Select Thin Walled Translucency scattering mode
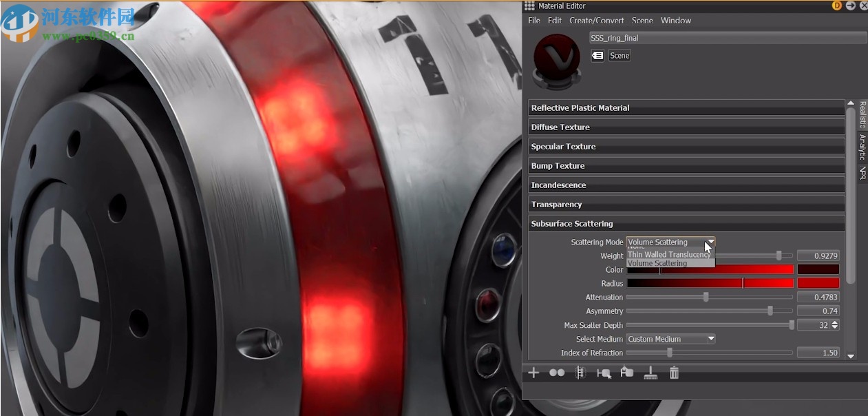The height and width of the screenshot is (416, 868). coord(669,254)
